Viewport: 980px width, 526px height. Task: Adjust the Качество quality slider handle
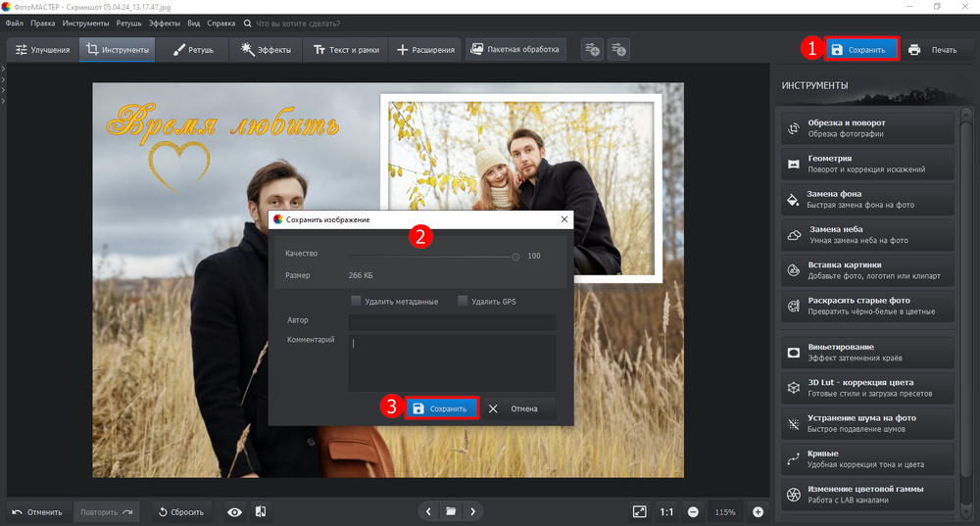(515, 256)
